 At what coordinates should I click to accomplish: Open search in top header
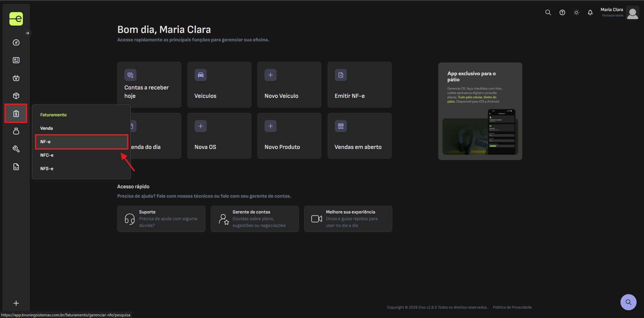(x=548, y=12)
